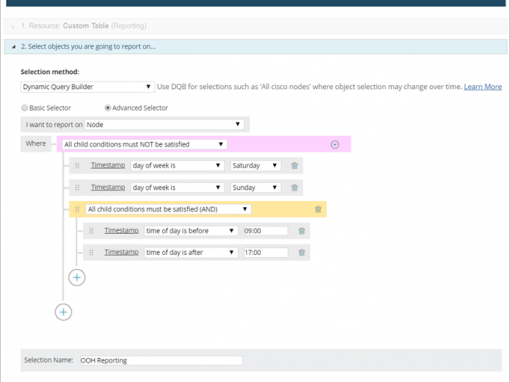The width and height of the screenshot is (510, 382).
Task: Grab drag handle of AND group row
Action: tap(77, 209)
